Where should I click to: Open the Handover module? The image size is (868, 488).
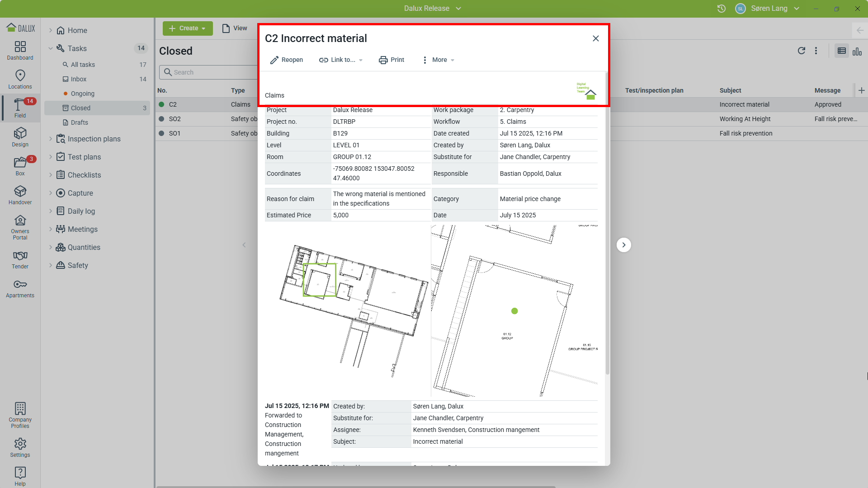tap(20, 195)
